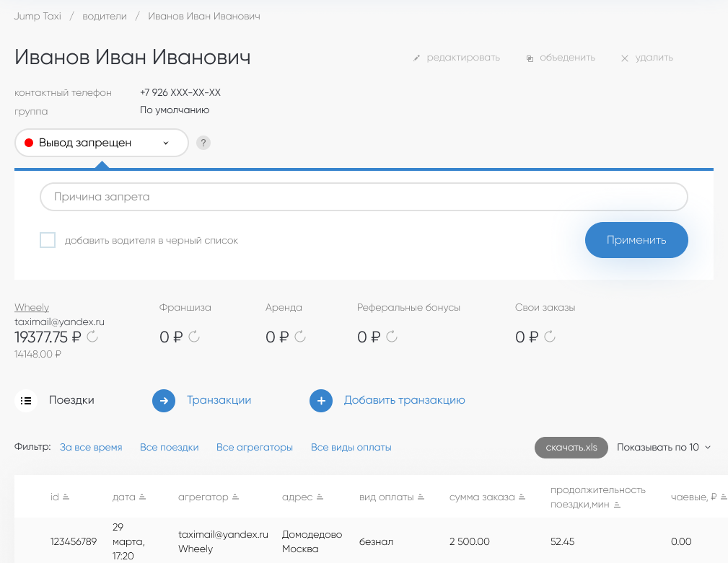Screen dimensions: 728x563
Task: Switch to the Транзакции tab
Action: point(219,400)
